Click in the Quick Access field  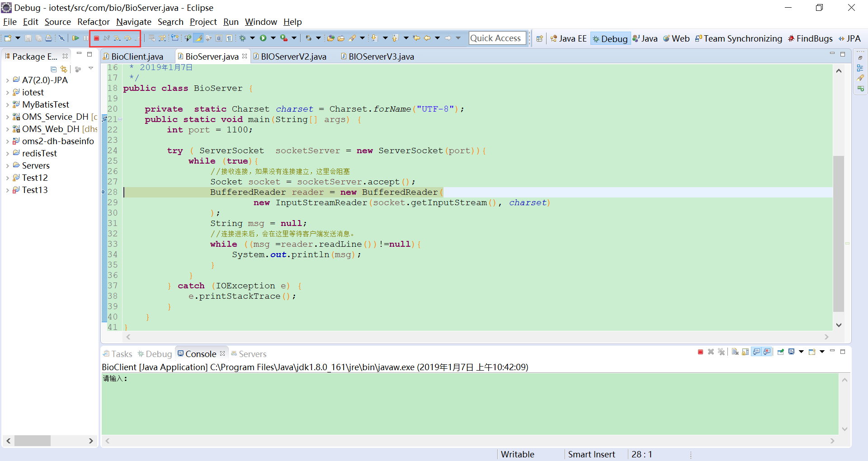tap(497, 38)
